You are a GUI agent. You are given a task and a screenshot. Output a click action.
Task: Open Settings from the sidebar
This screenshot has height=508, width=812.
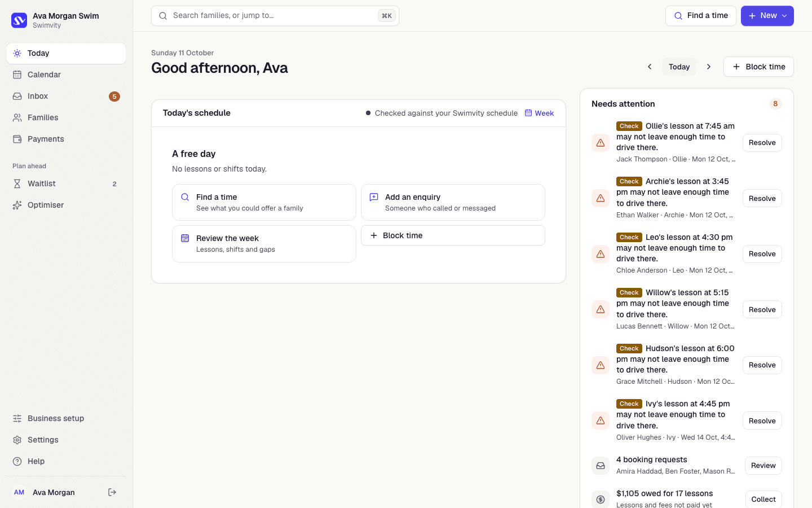(x=66, y=440)
